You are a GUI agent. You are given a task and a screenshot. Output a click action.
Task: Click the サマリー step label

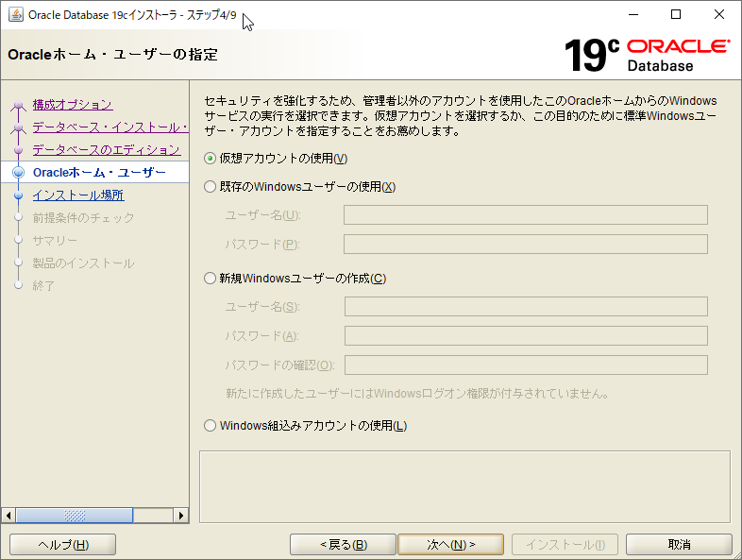pyautogui.click(x=55, y=241)
